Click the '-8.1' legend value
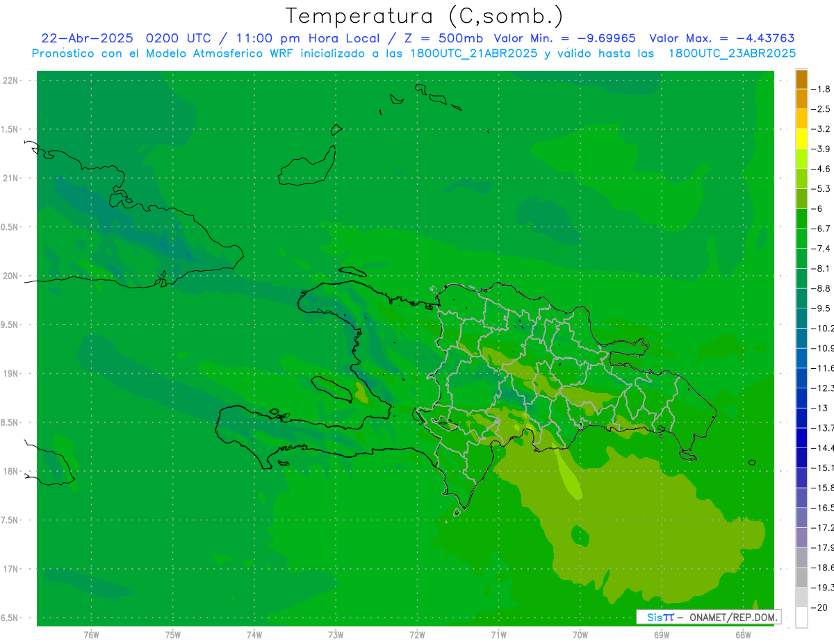The image size is (834, 644). click(x=821, y=268)
